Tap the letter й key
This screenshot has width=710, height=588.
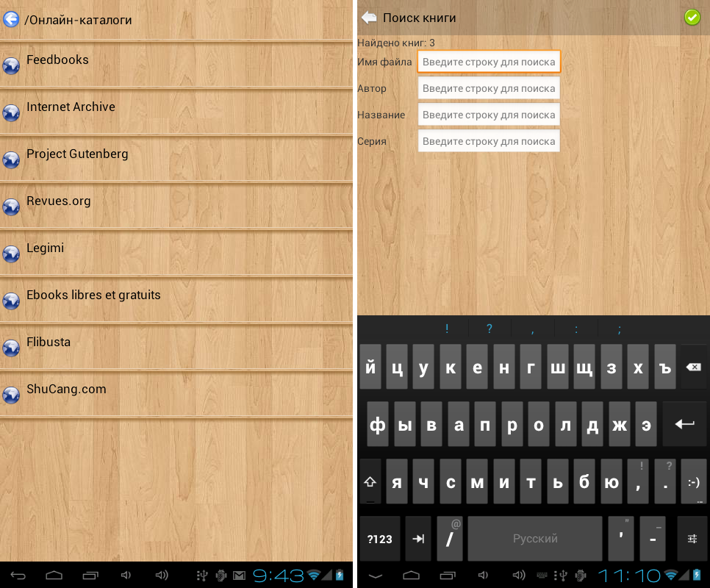coord(370,367)
